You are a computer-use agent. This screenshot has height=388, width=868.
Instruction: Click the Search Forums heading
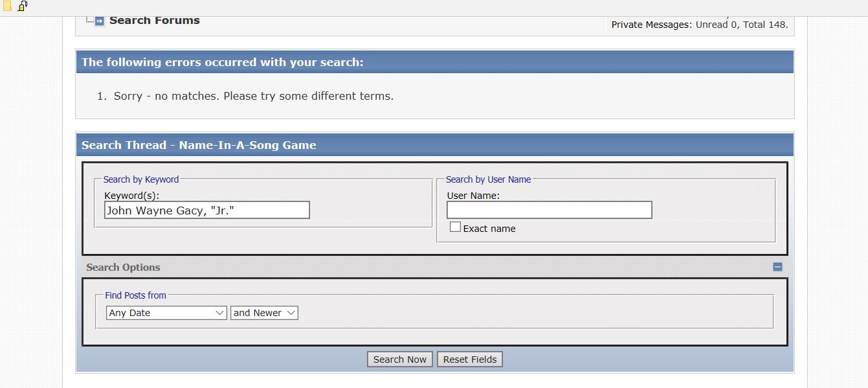(x=155, y=21)
